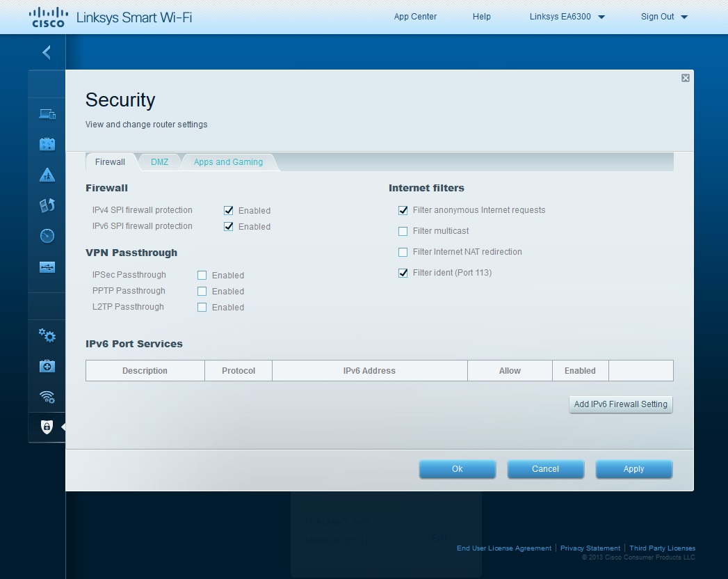Open Parental Controls warning-sign icon
Image resolution: width=728 pixels, height=579 pixels.
click(x=47, y=175)
